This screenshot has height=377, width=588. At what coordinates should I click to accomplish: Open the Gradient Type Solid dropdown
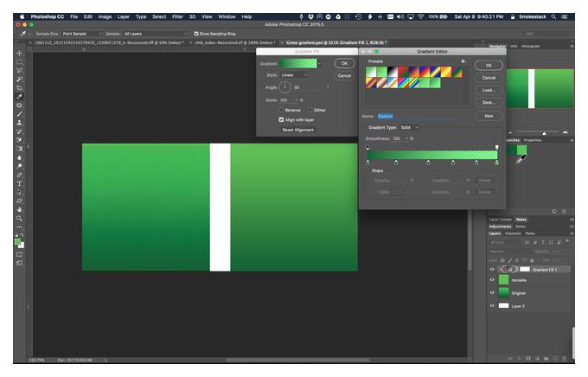coord(409,128)
